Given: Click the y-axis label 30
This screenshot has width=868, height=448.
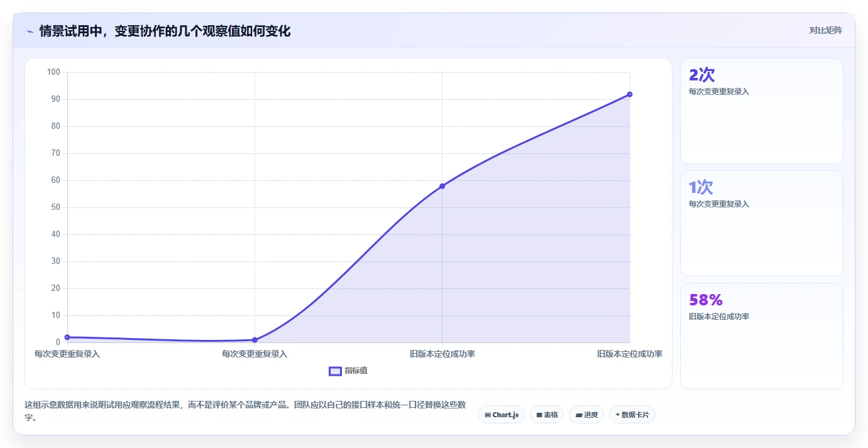Looking at the screenshot, I should (x=55, y=261).
